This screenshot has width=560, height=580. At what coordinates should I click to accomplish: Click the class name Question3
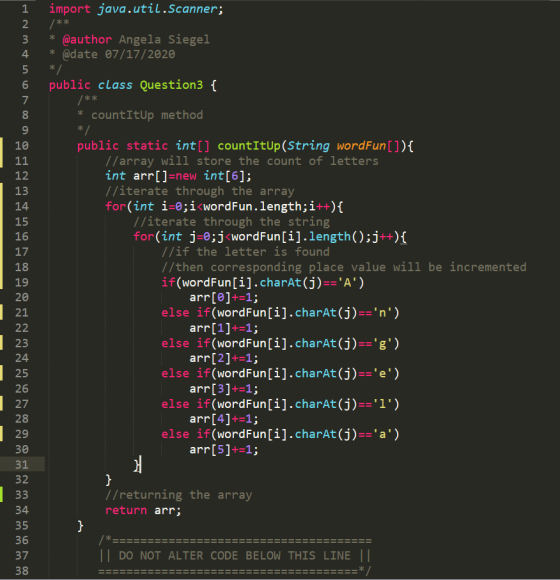(x=171, y=85)
